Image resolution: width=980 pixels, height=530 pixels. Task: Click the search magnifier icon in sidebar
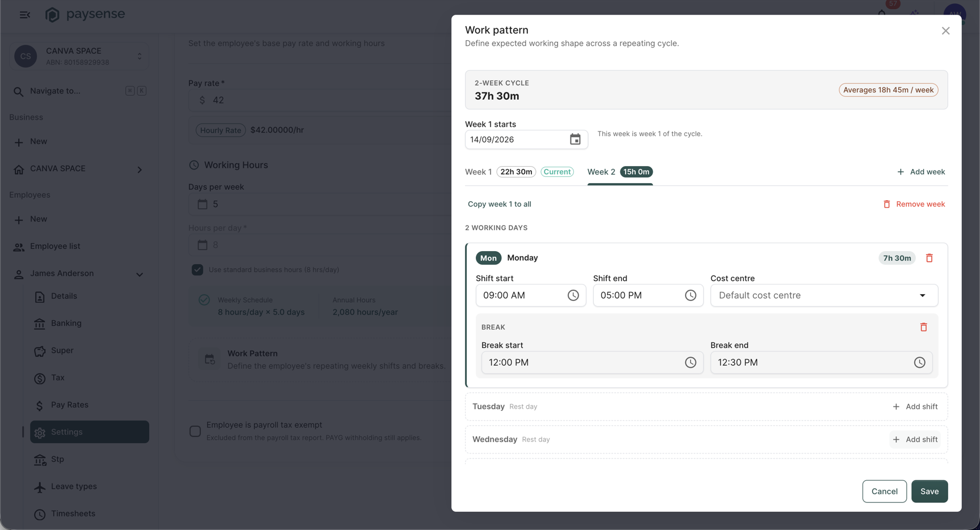click(x=19, y=91)
